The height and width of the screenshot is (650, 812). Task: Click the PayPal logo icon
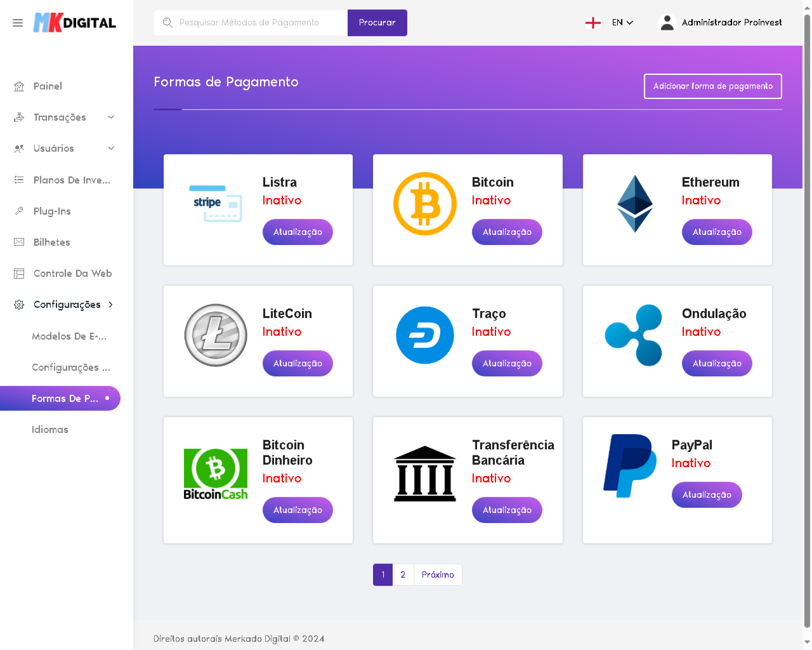pos(630,465)
